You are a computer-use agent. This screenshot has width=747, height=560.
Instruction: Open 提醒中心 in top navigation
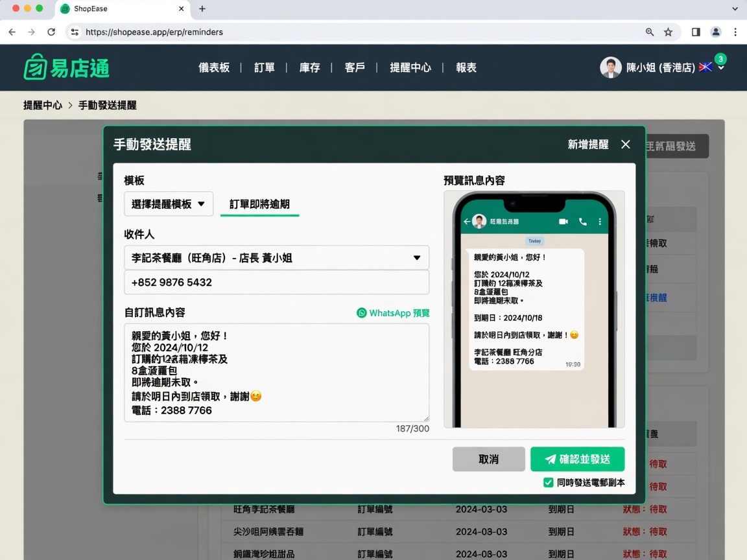point(410,67)
